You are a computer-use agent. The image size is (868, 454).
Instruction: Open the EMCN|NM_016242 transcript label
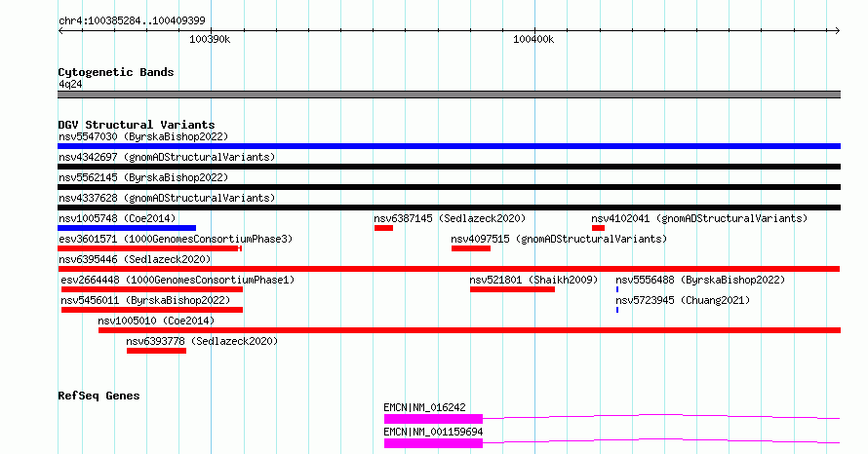[424, 407]
